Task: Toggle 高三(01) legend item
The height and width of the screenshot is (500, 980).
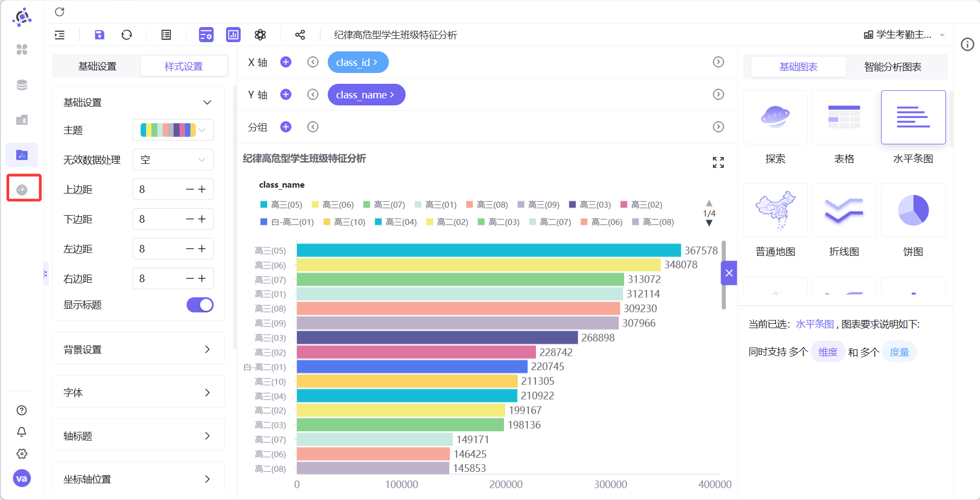Action: 435,205
